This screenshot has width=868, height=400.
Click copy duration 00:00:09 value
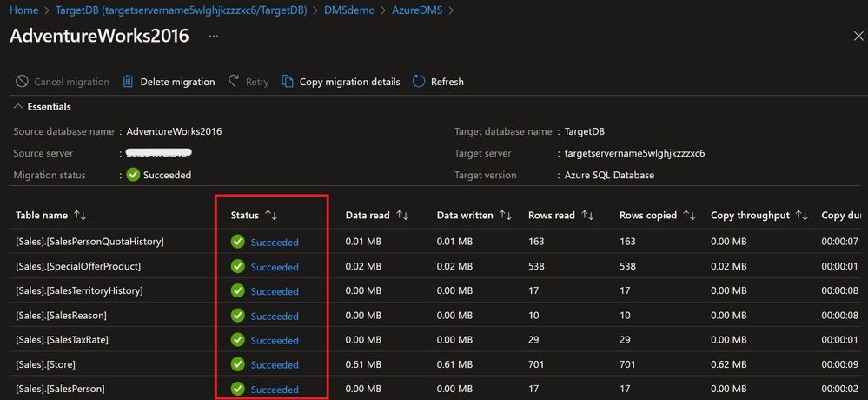pyautogui.click(x=840, y=364)
